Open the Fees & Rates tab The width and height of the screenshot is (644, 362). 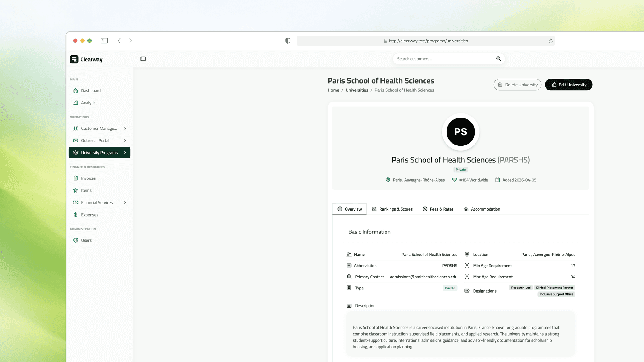coord(438,209)
